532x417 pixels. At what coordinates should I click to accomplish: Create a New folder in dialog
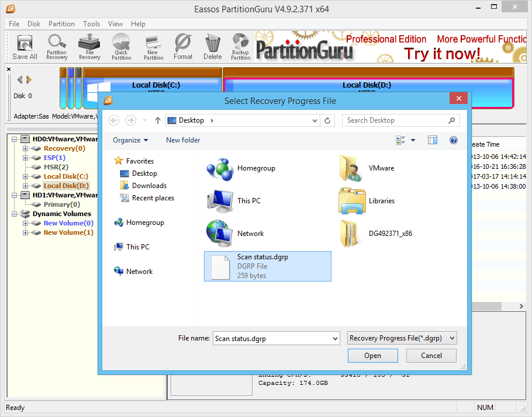coord(183,140)
